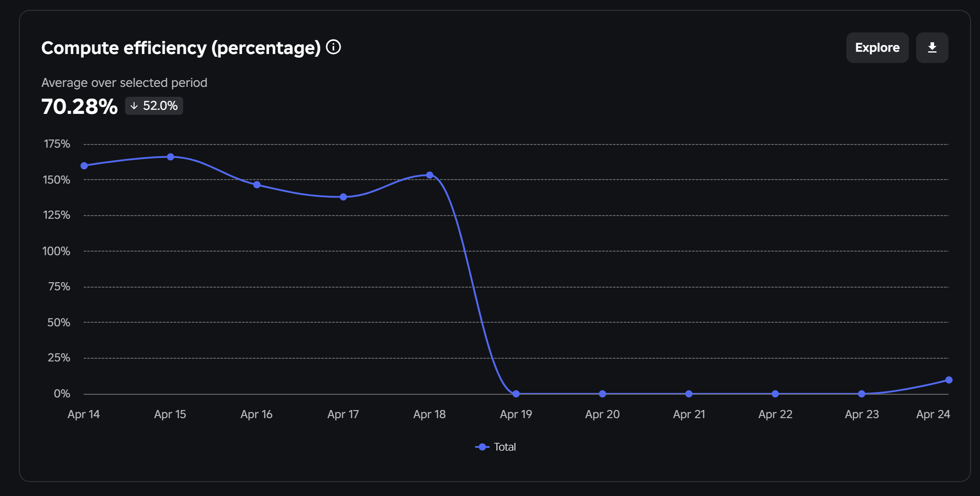Select the Apr 14 data point

84,166
